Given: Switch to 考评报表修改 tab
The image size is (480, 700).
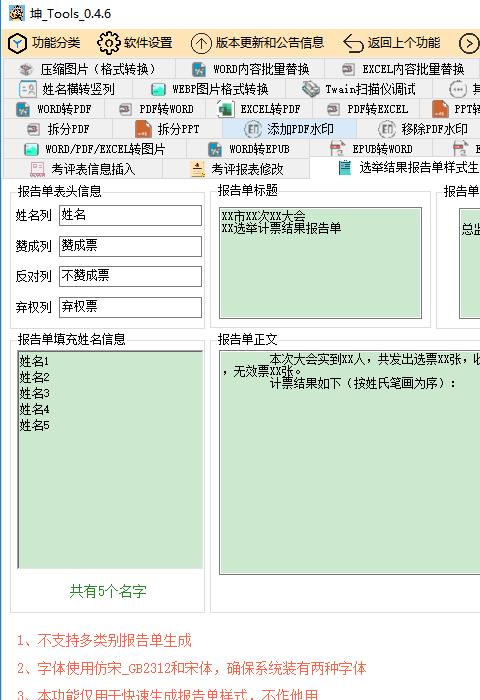Looking at the screenshot, I should click(236, 169).
